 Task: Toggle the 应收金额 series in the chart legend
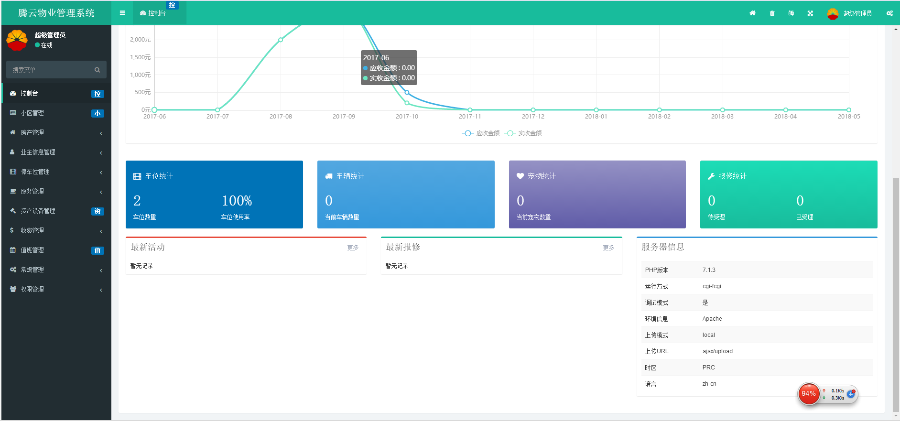pos(482,133)
